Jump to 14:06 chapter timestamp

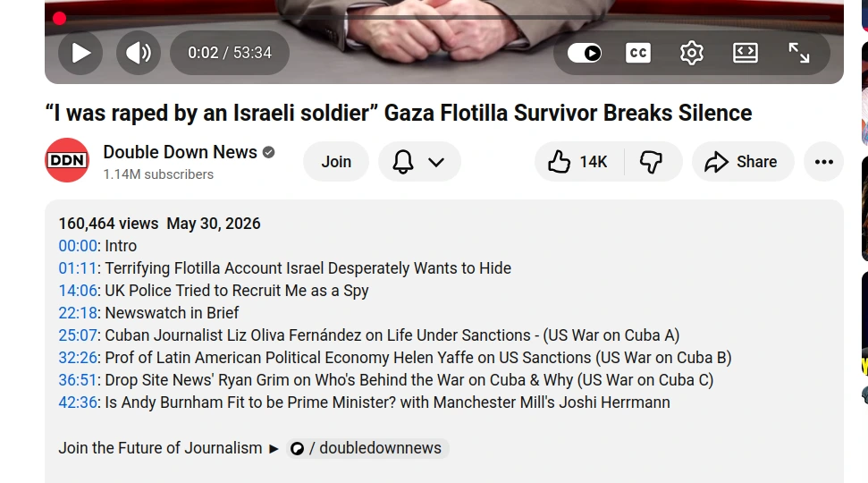pyautogui.click(x=78, y=291)
